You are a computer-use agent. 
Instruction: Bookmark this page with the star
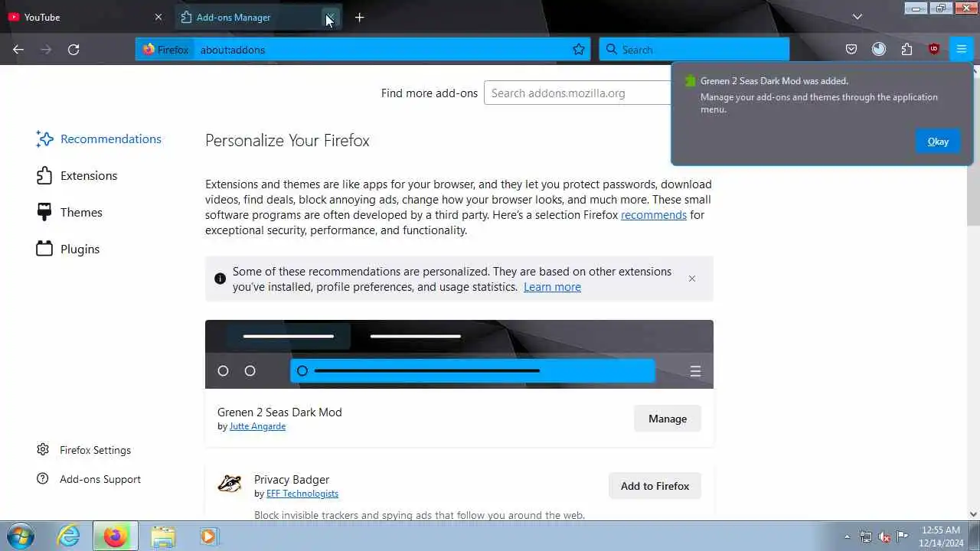click(x=579, y=50)
